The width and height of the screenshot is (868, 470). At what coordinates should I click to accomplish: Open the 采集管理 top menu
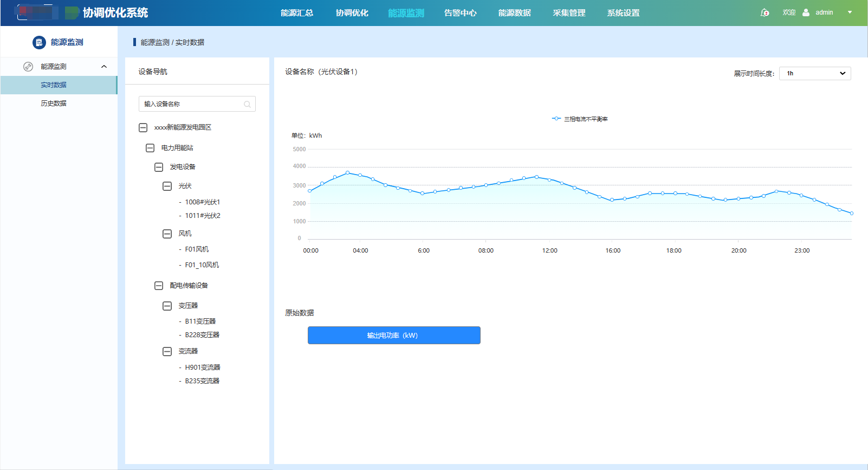coord(569,13)
